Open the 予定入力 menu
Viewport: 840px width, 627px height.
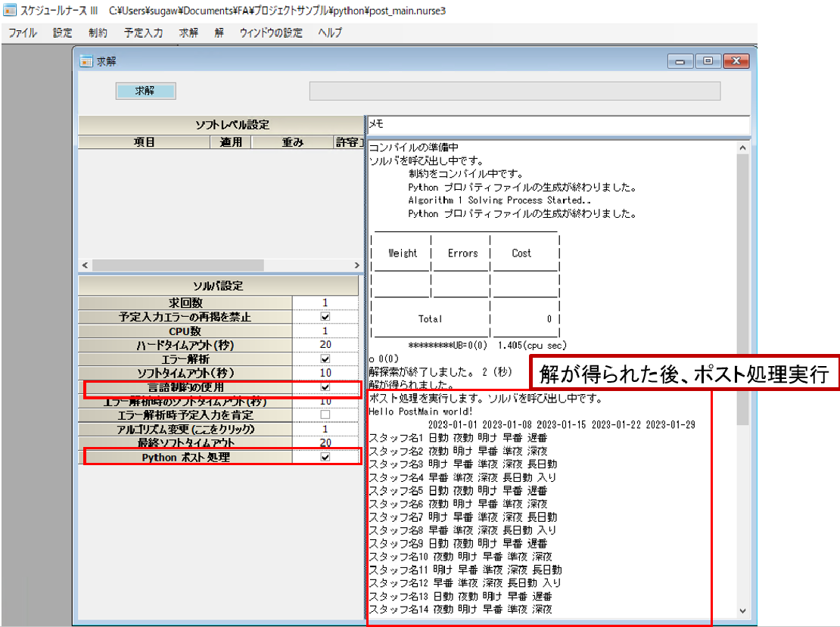143,33
